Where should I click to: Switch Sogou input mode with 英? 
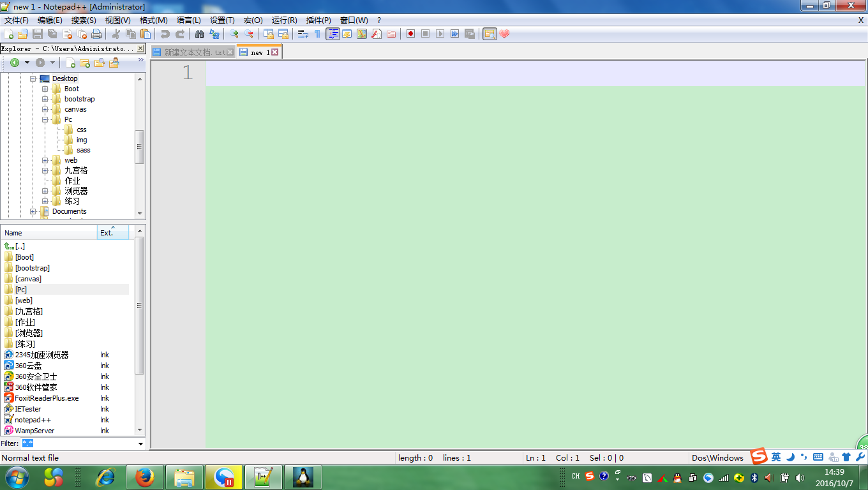775,457
